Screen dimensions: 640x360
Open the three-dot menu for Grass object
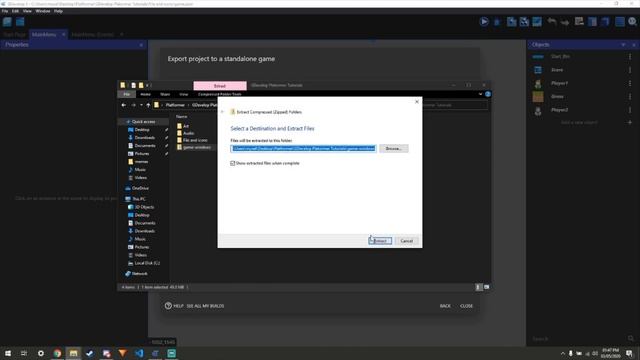[x=630, y=97]
